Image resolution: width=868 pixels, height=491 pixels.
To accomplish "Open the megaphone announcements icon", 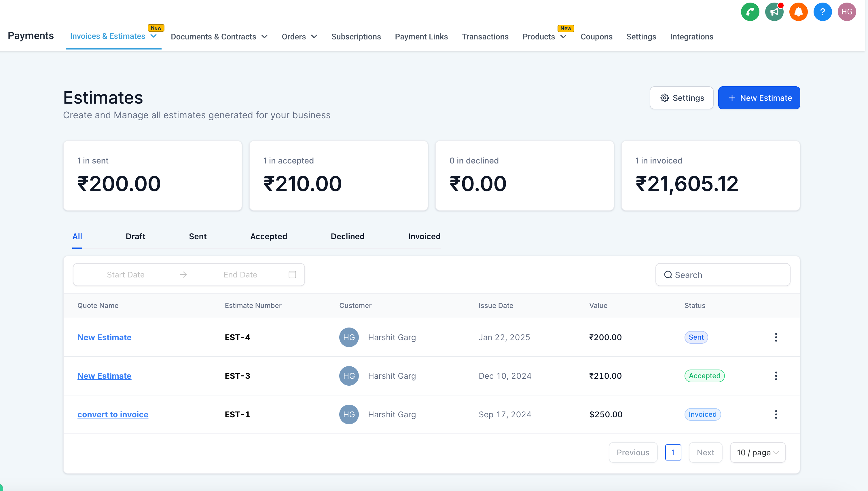I will point(774,12).
